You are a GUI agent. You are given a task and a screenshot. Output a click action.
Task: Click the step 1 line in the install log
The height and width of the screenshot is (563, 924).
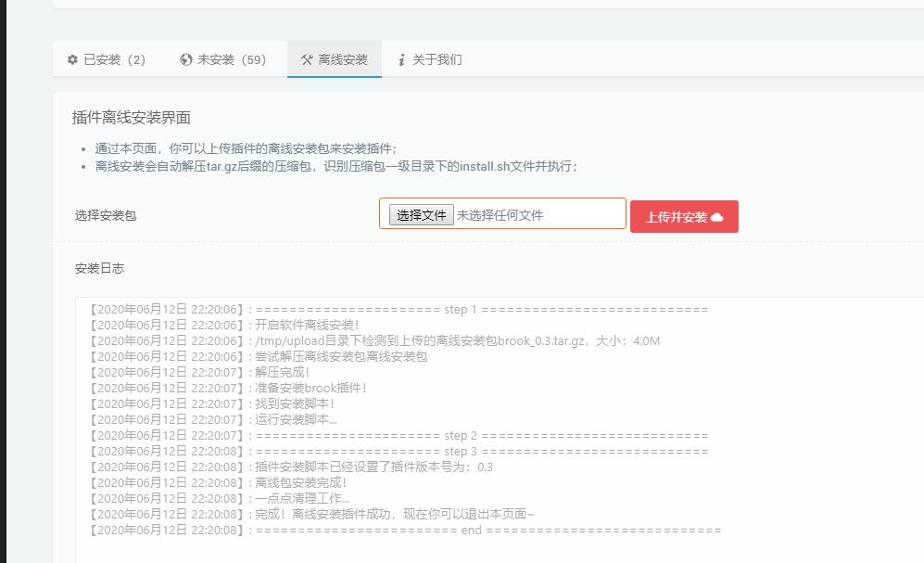point(399,310)
